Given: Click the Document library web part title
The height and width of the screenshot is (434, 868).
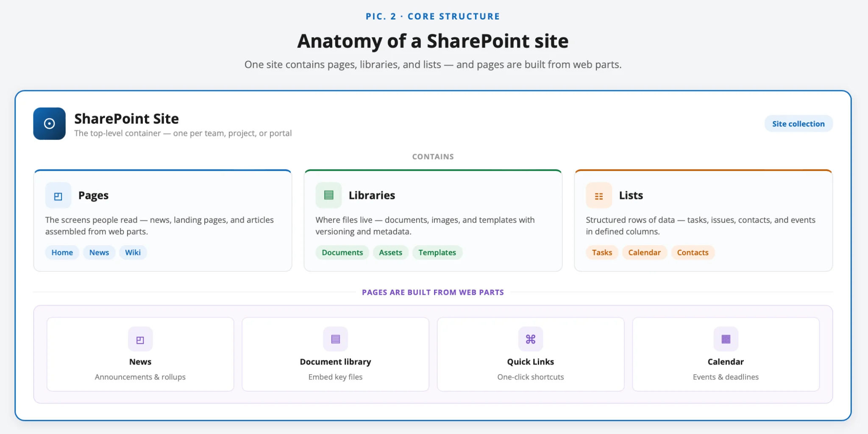Looking at the screenshot, I should (x=335, y=362).
